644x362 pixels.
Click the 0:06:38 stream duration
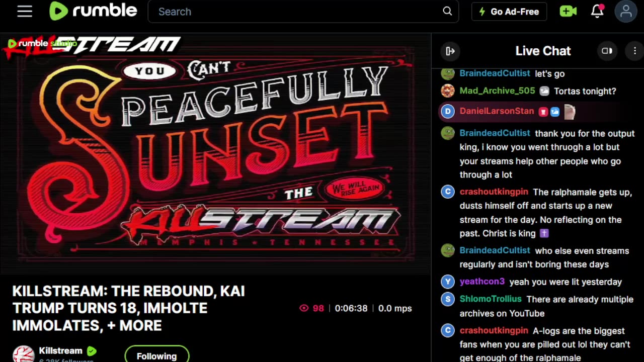(351, 308)
